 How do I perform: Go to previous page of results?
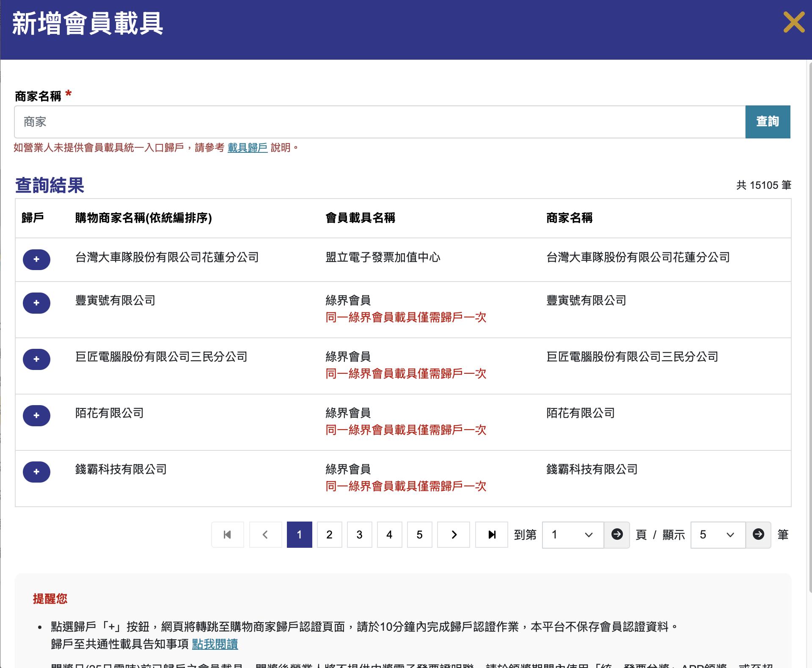tap(265, 535)
